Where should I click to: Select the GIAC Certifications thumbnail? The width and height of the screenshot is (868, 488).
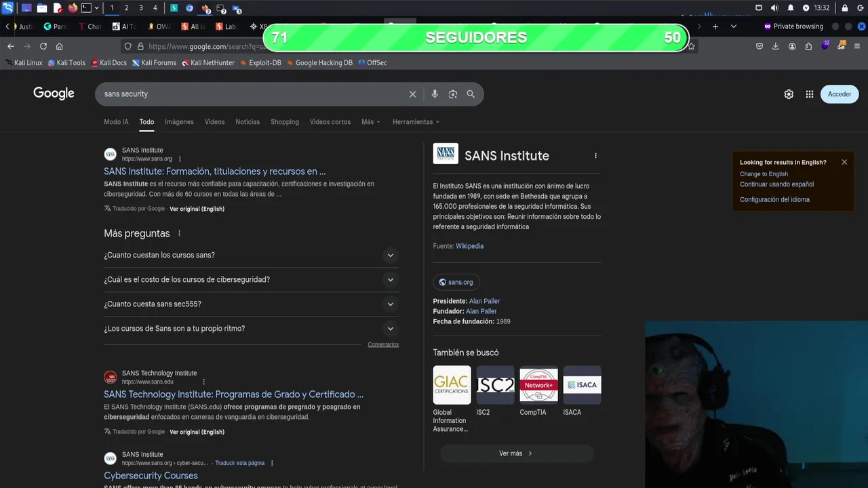point(452,385)
